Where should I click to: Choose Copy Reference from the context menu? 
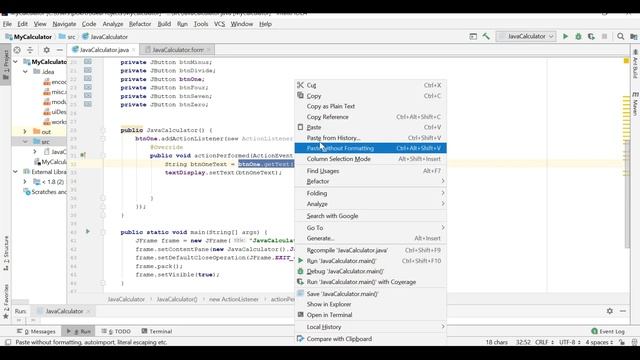(371, 117)
